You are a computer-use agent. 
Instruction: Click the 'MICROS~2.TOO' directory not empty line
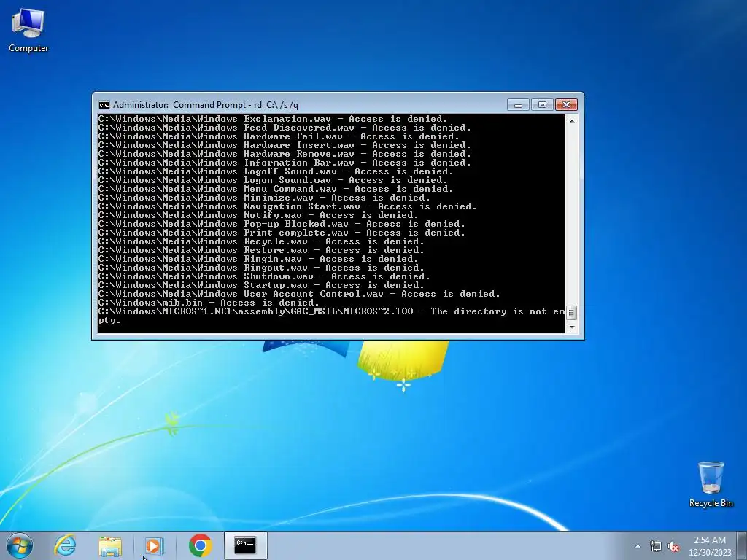[x=332, y=316]
